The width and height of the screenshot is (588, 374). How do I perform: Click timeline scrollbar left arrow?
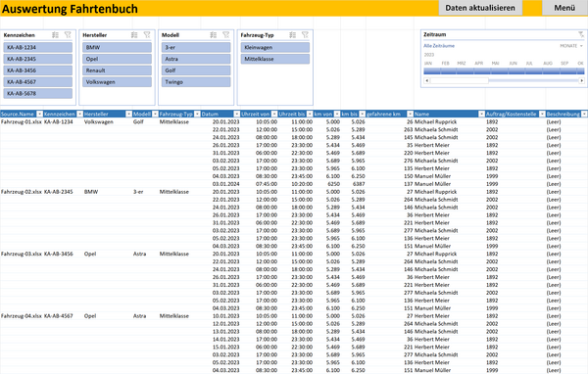tap(426, 80)
